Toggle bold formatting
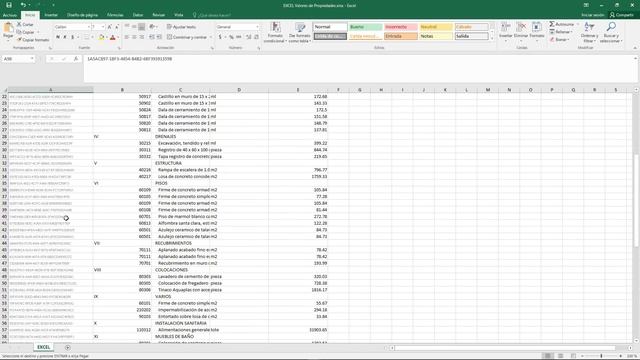640x360 pixels. coord(58,37)
